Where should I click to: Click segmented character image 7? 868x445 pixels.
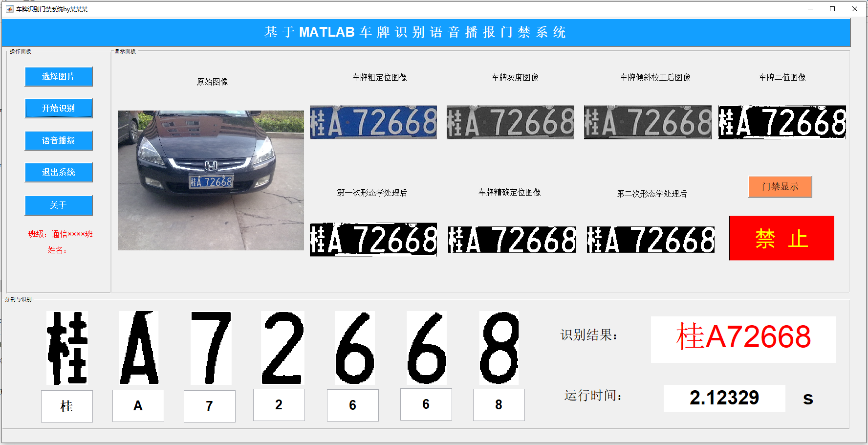tap(211, 348)
